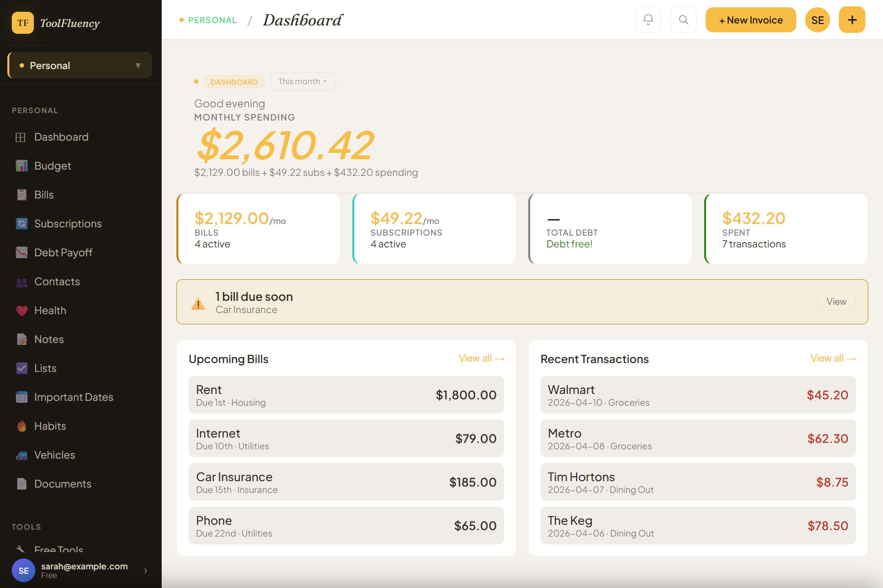Screen dimensions: 883x588
Task: Click View on bill due soon alert
Action: click(836, 302)
